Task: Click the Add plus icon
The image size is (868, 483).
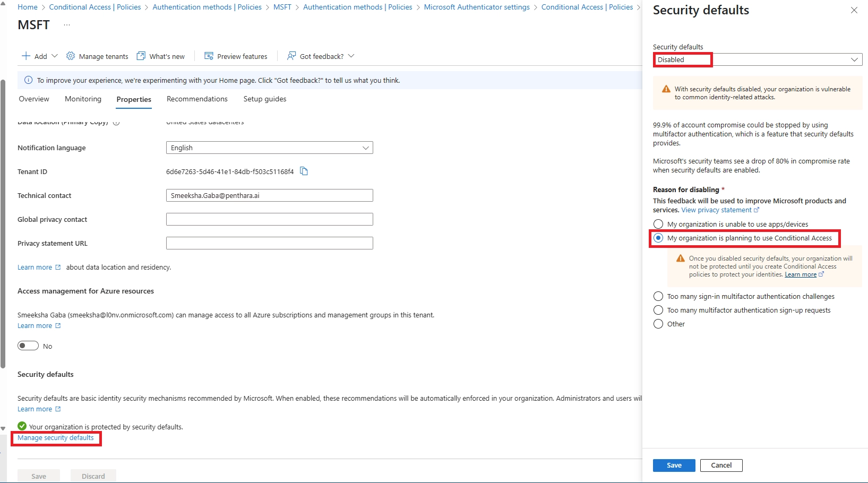Action: click(x=25, y=56)
